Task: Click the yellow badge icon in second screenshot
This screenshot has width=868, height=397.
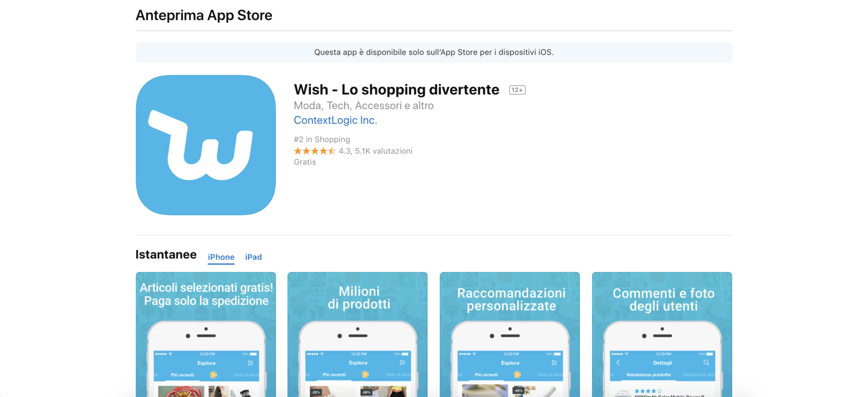Action: click(x=365, y=375)
